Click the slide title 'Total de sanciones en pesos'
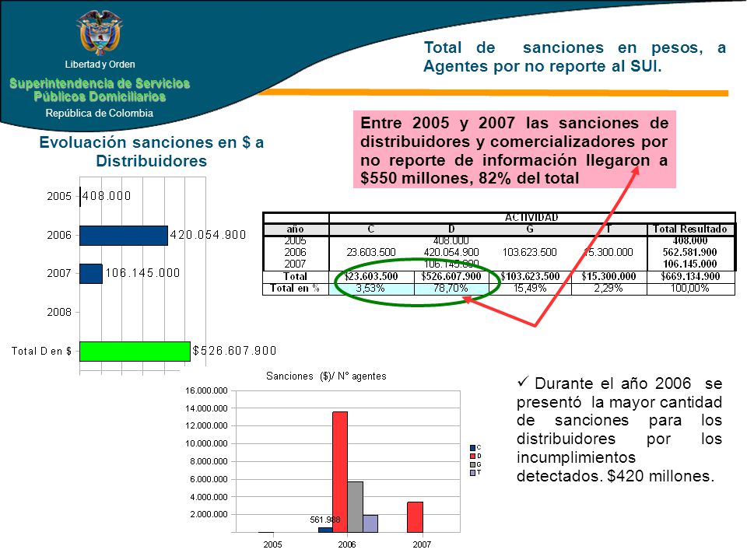 (x=574, y=57)
